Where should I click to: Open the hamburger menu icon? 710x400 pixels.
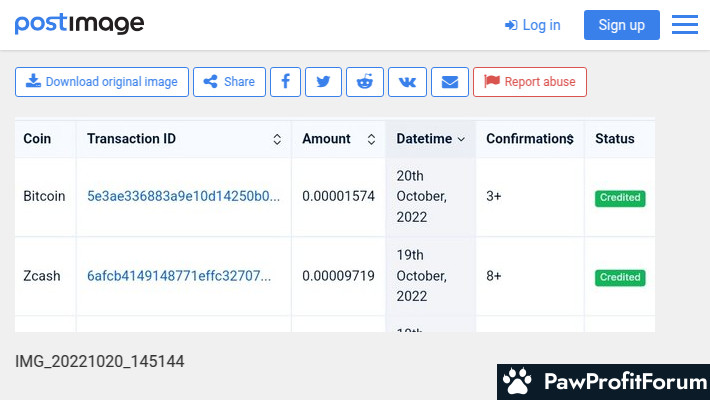(685, 25)
